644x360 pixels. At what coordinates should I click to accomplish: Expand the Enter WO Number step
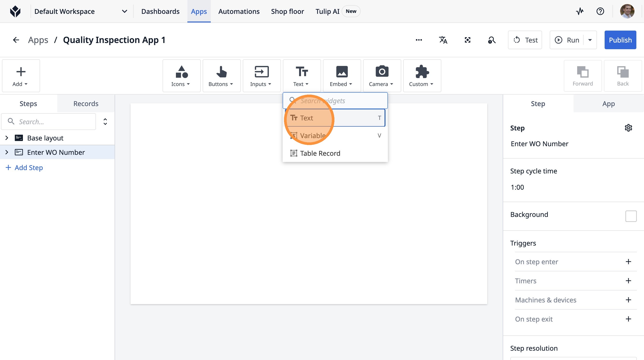click(x=7, y=152)
